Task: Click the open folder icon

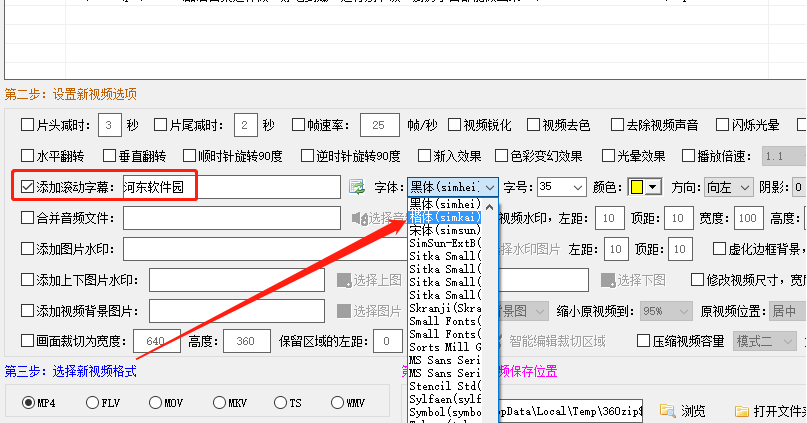Action: 742,411
